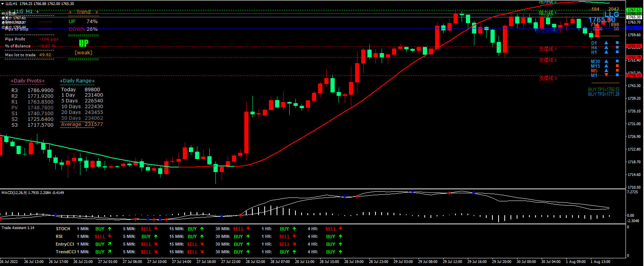Image resolution: width=644 pixels, height=266 pixels.
Task: Select the red 1752.29 support price label
Action: [634, 57]
